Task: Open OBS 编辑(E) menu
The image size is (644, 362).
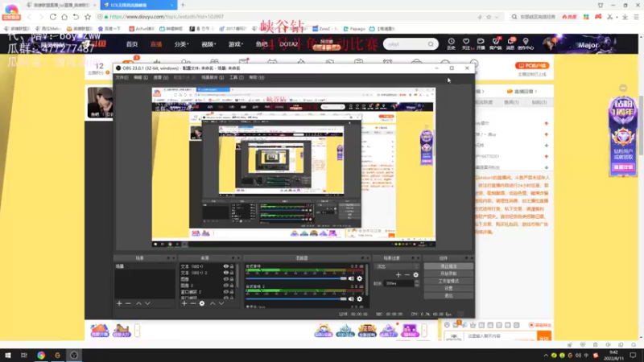Action: click(140, 77)
